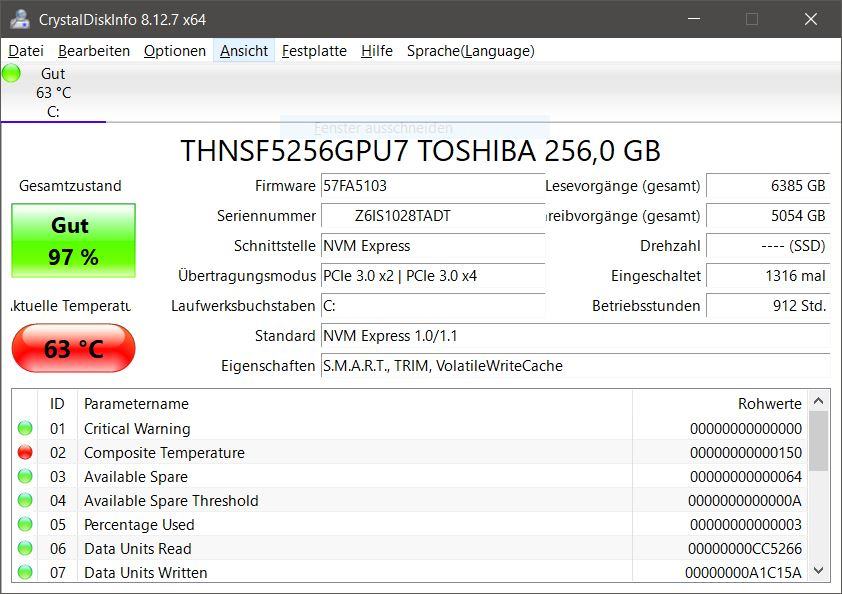Open the Bearbeiten menu

click(94, 51)
